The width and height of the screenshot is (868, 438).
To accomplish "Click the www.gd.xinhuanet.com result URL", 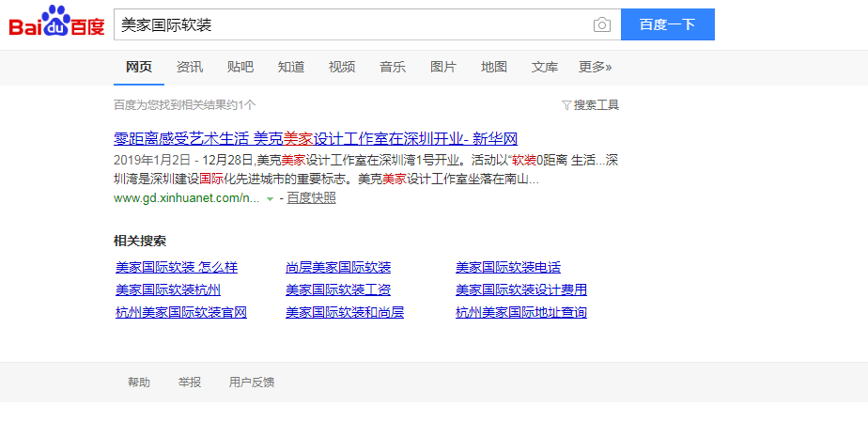I will coord(187,198).
